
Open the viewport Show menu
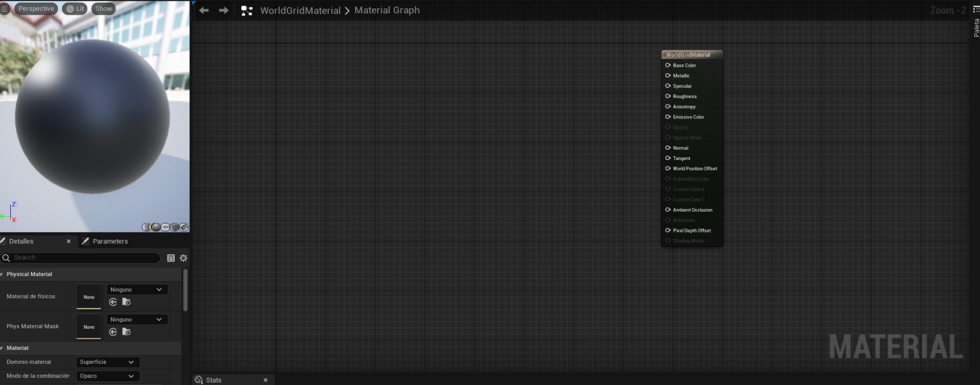click(103, 9)
